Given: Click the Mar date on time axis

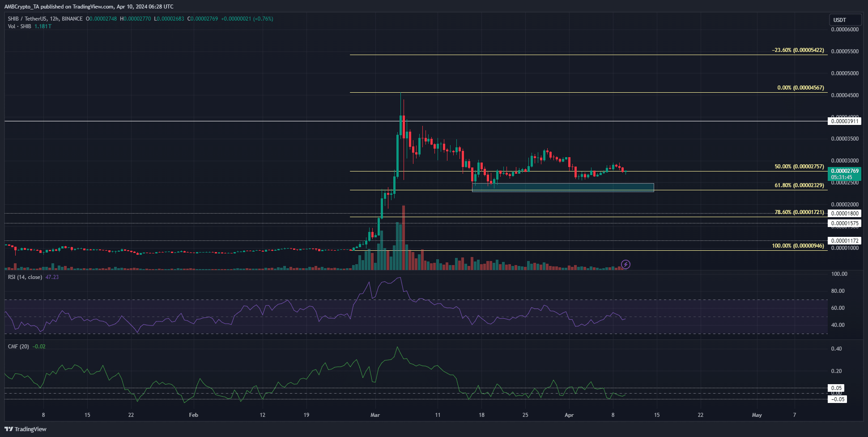Looking at the screenshot, I should point(375,415).
